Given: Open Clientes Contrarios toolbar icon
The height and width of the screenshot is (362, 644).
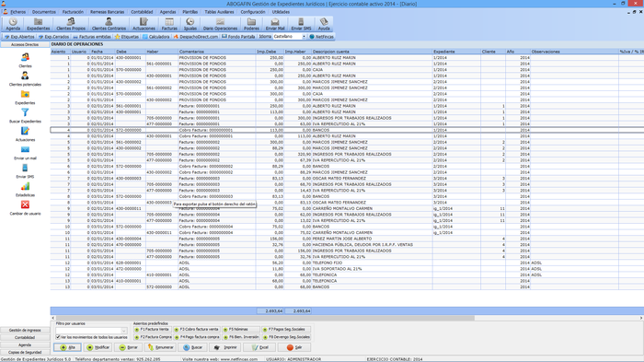Looking at the screenshot, I should [x=109, y=24].
